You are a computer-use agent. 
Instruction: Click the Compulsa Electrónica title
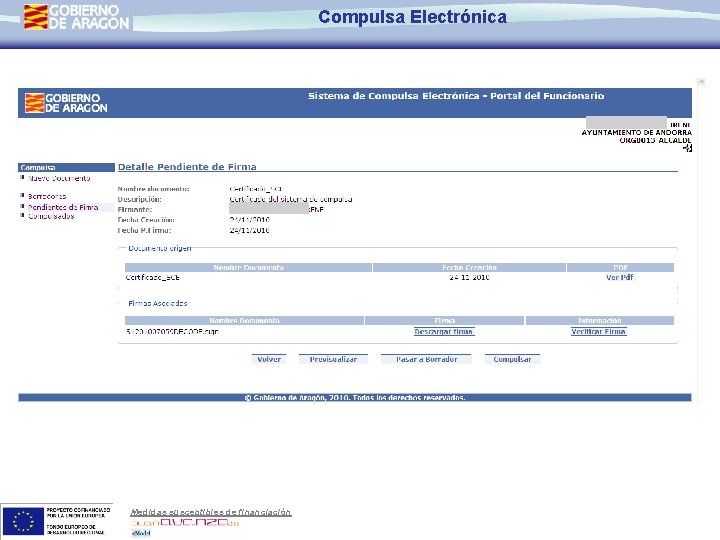412,17
